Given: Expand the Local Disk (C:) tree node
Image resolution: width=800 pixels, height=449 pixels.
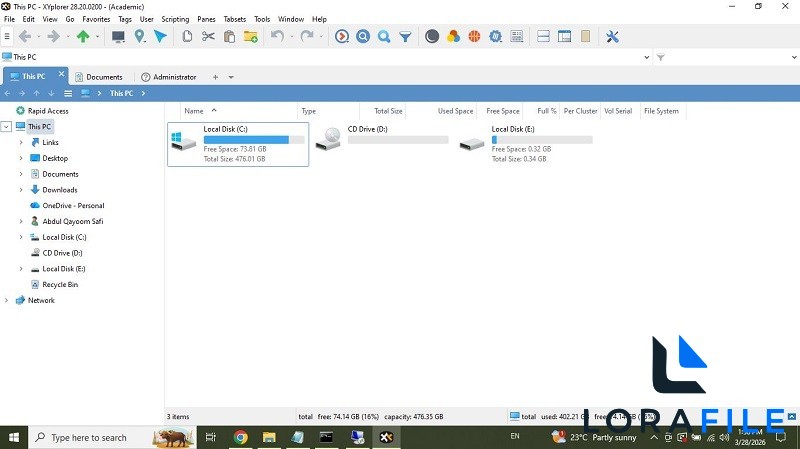Looking at the screenshot, I should (21, 237).
